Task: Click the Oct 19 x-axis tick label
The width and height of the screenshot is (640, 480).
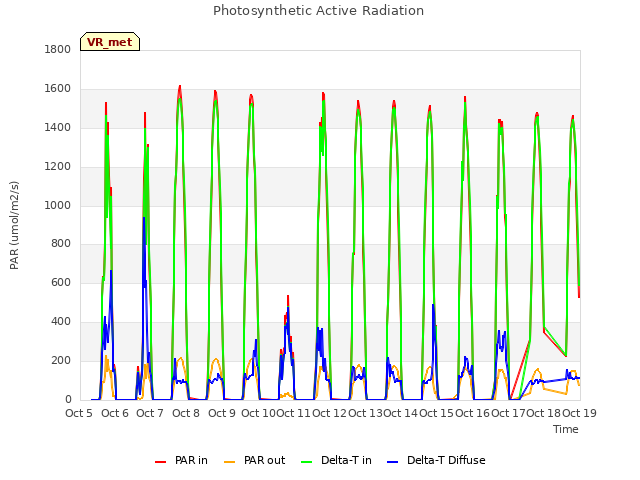Action: pos(580,413)
